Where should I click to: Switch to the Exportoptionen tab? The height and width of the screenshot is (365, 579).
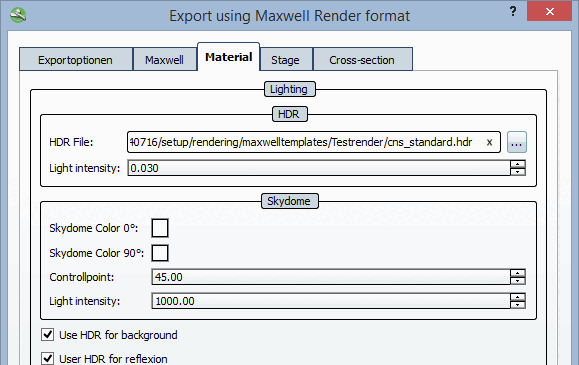point(75,59)
